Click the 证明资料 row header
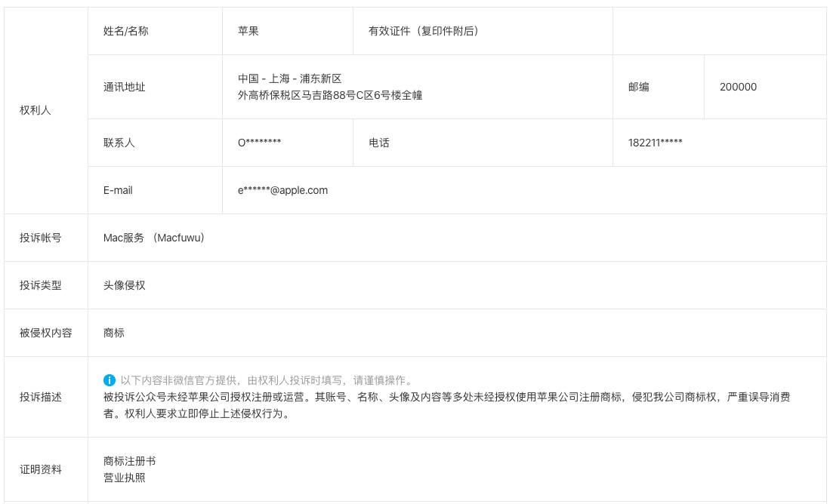This screenshot has height=504, width=830. coord(41,469)
